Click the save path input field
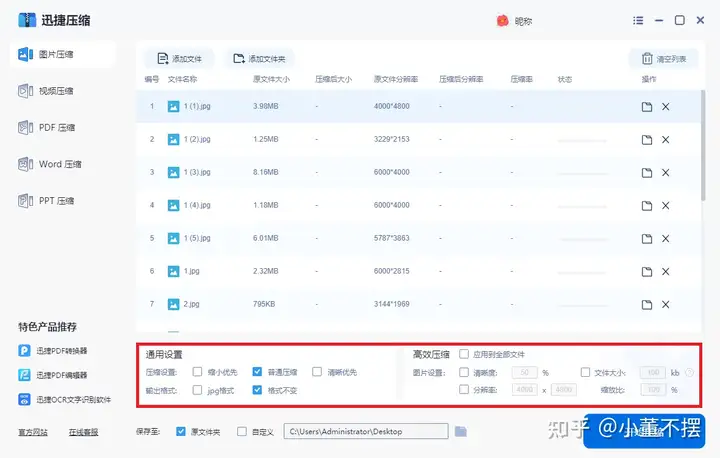720x458 pixels. click(x=364, y=432)
